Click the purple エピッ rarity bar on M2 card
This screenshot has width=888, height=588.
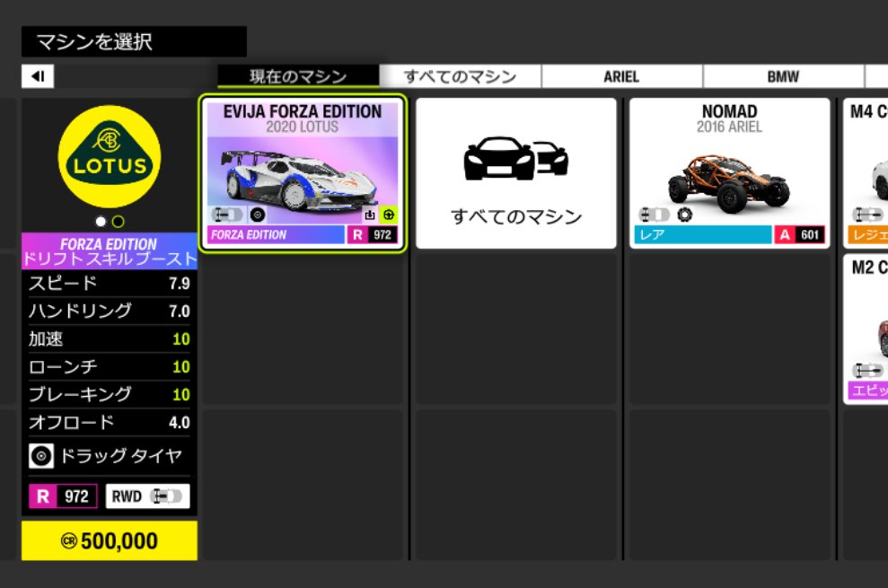click(x=867, y=391)
